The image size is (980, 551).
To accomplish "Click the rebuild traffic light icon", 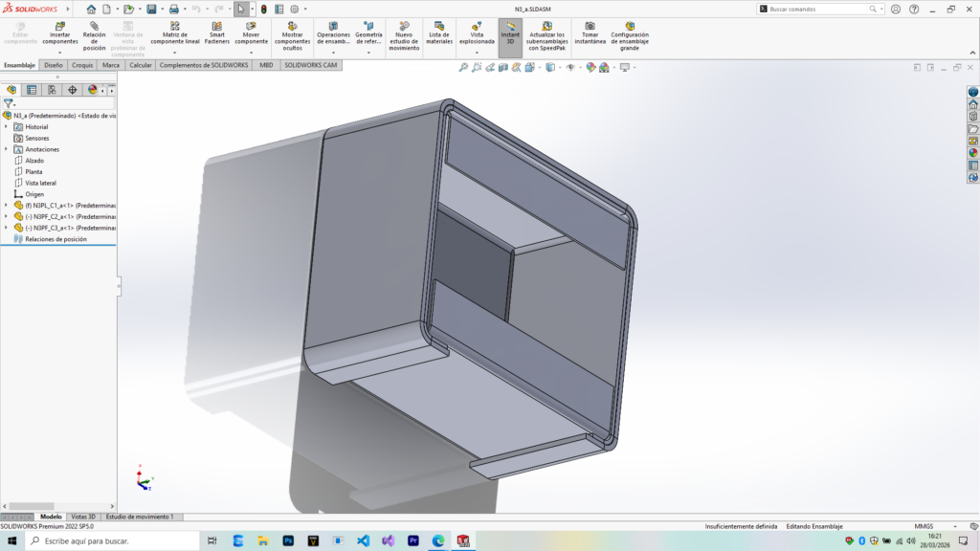I will click(264, 9).
